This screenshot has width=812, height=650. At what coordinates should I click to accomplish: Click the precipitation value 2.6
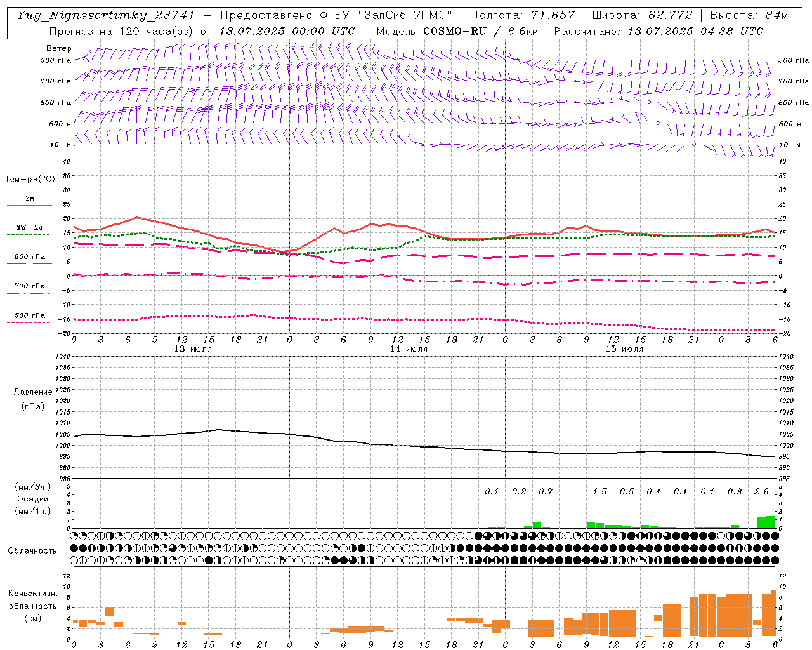click(x=761, y=491)
